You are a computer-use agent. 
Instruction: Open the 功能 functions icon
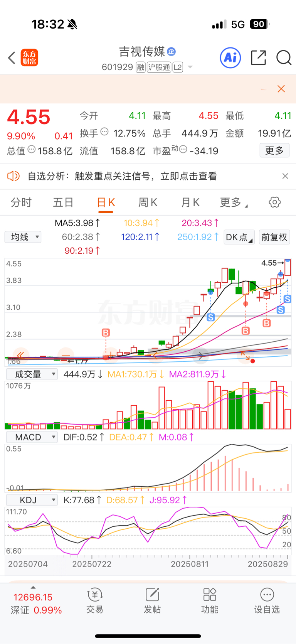point(210,600)
